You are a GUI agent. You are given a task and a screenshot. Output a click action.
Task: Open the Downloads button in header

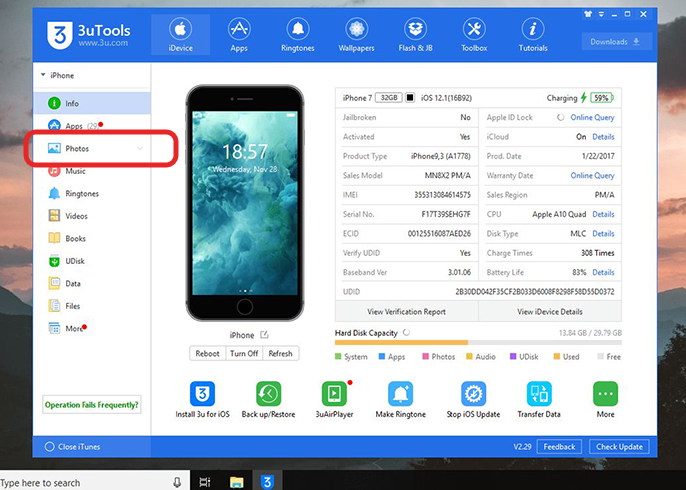click(x=614, y=42)
